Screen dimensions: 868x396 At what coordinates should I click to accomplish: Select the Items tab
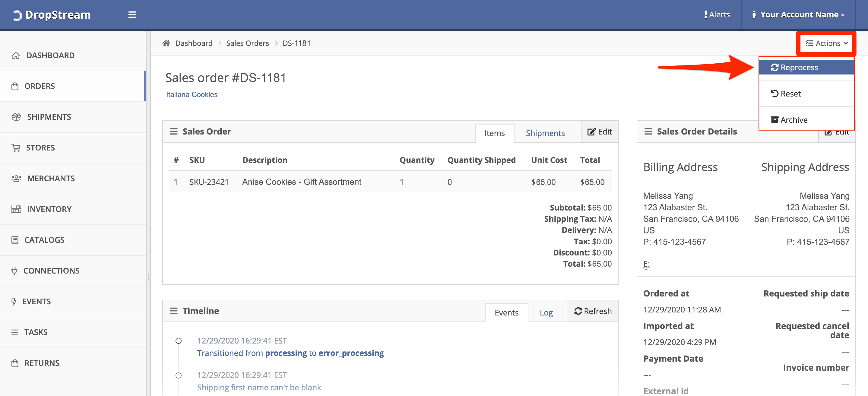(x=494, y=133)
